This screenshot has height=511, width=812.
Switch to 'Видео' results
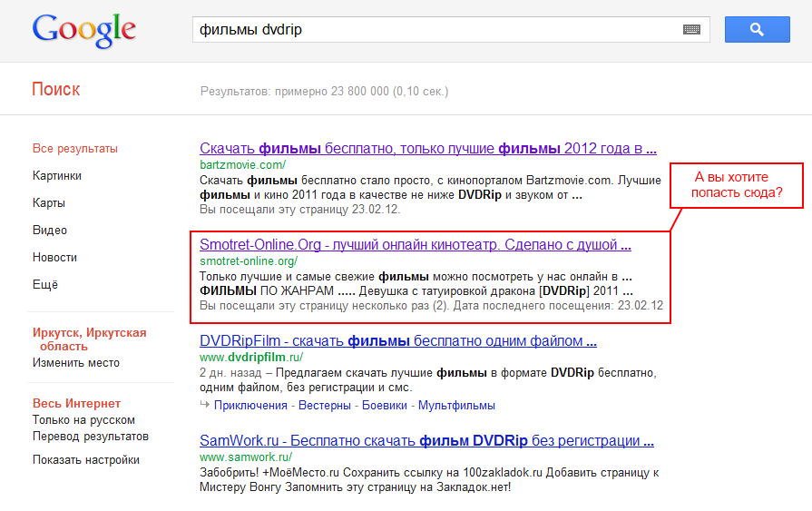click(50, 231)
